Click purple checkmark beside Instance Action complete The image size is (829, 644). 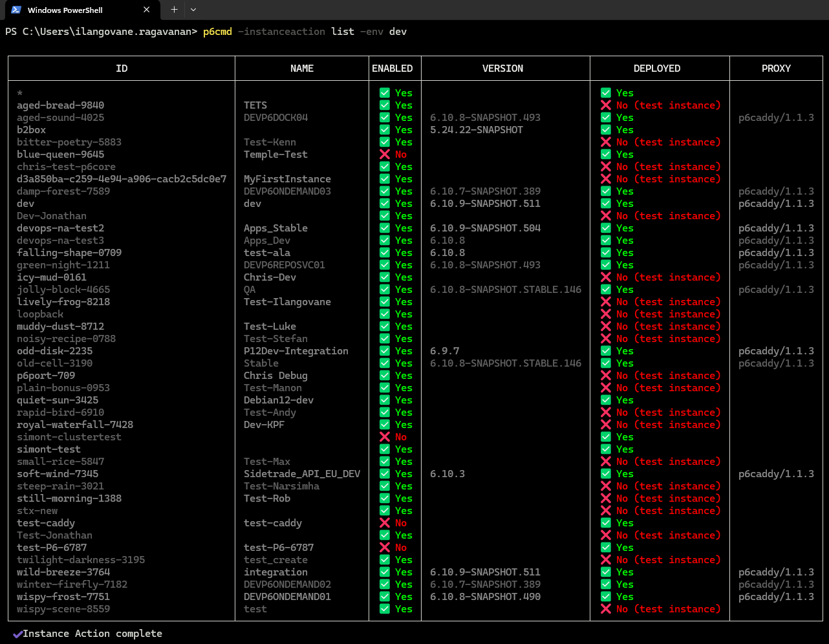[x=17, y=634]
